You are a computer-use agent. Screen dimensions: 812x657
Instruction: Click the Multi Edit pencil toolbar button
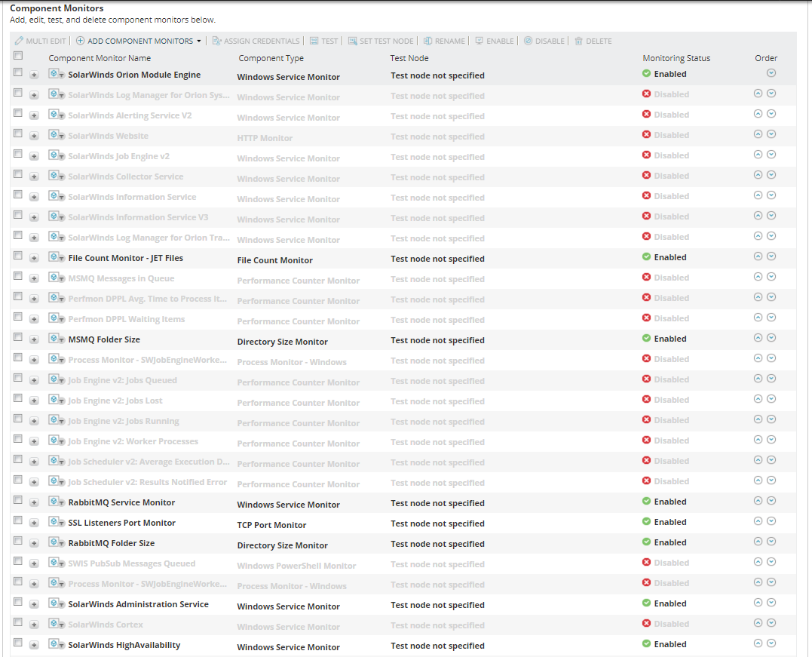tap(41, 41)
